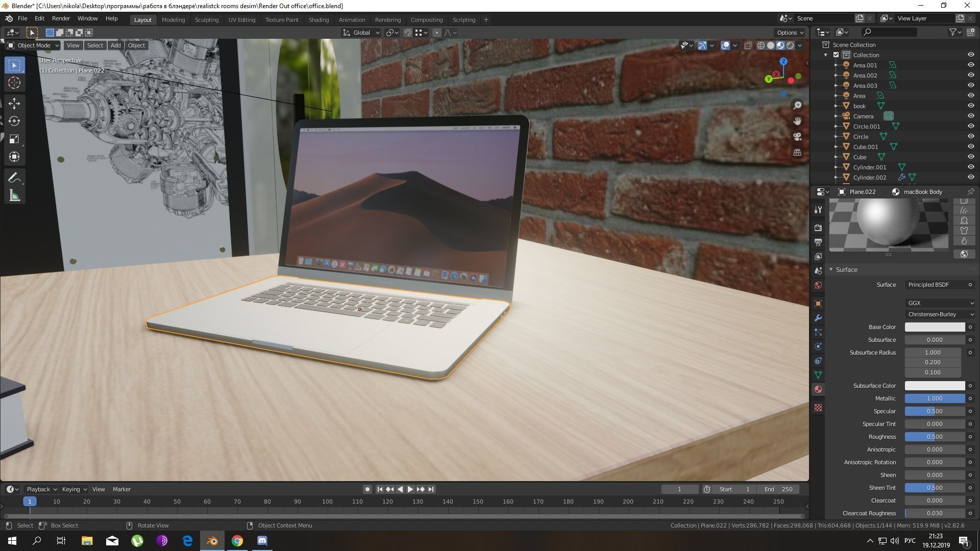Switch to rendered viewport shading
This screenshot has height=551, width=980.
790,45
